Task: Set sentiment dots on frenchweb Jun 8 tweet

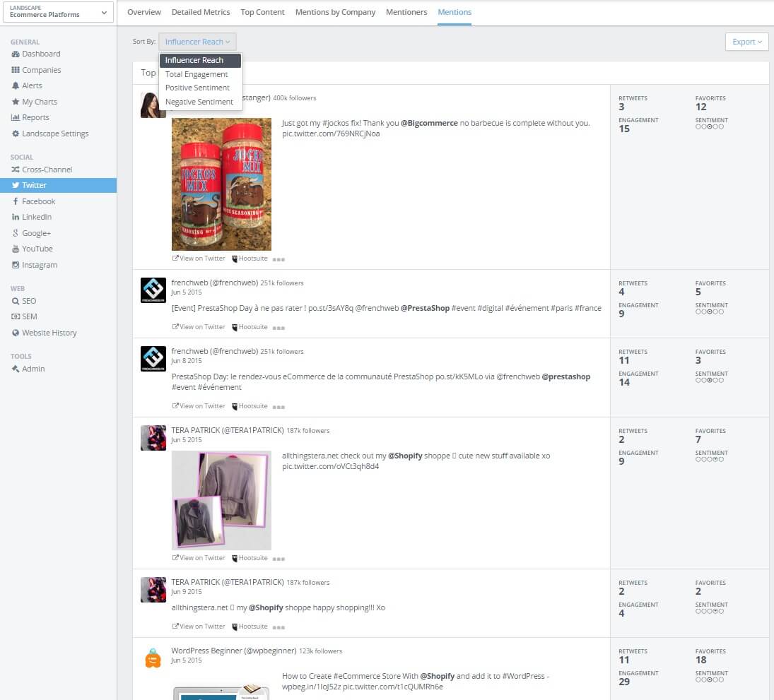Action: tap(710, 380)
